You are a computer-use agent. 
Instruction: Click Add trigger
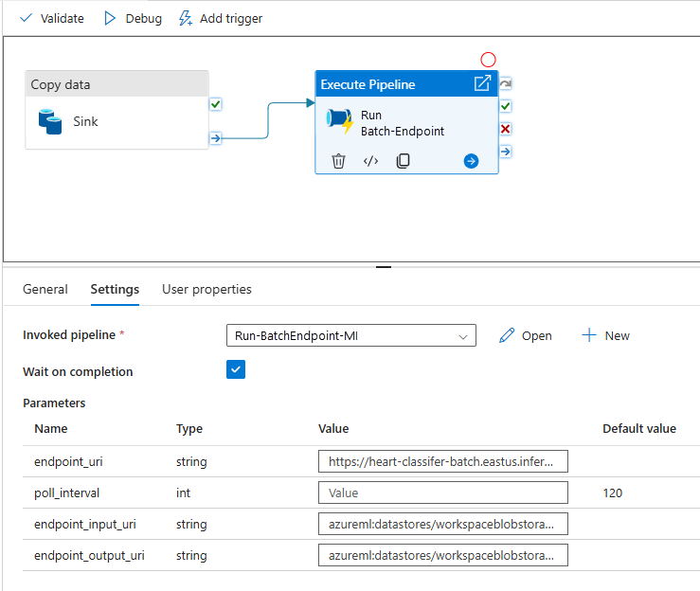point(222,18)
